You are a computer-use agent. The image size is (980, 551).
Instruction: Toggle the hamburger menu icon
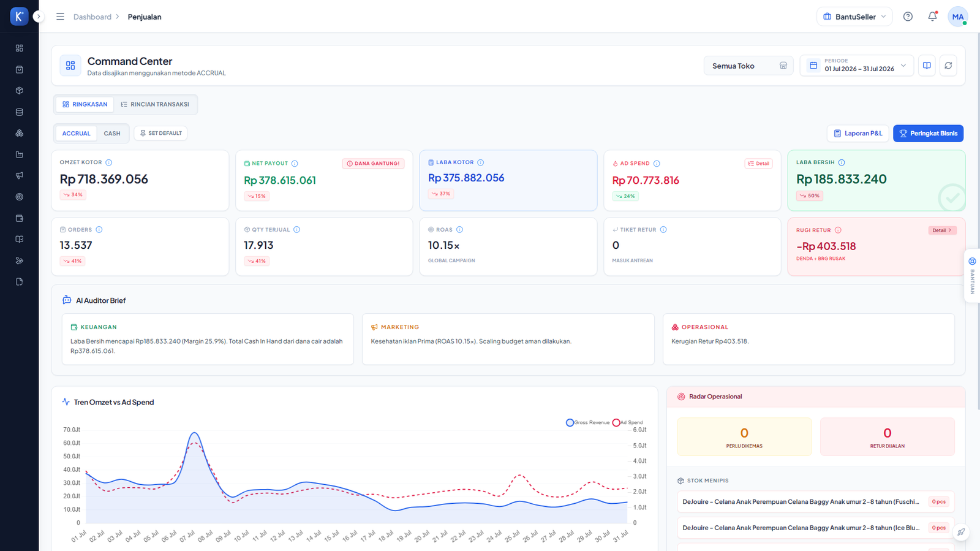point(60,17)
